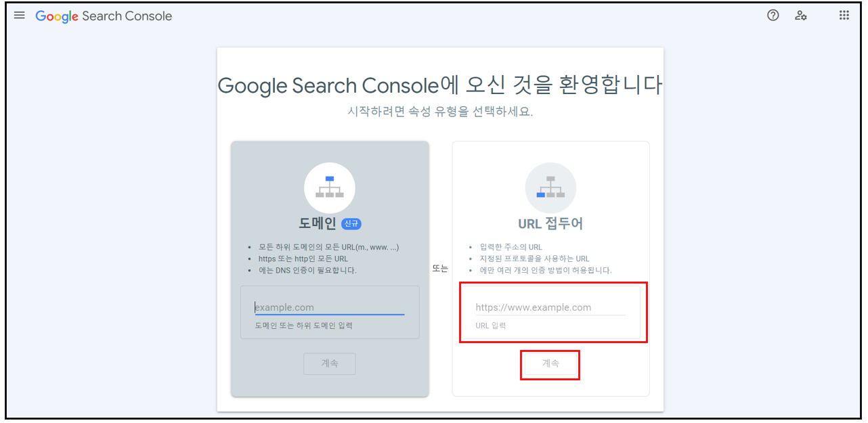Screen dimensions: 868x423
Task: Open user settings person-gear icon
Action: click(x=801, y=15)
